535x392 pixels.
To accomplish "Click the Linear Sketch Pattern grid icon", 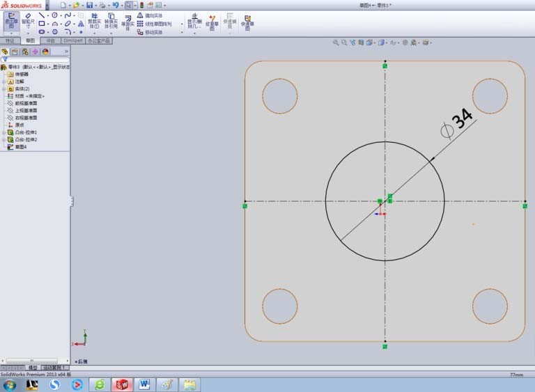I will 140,24.
